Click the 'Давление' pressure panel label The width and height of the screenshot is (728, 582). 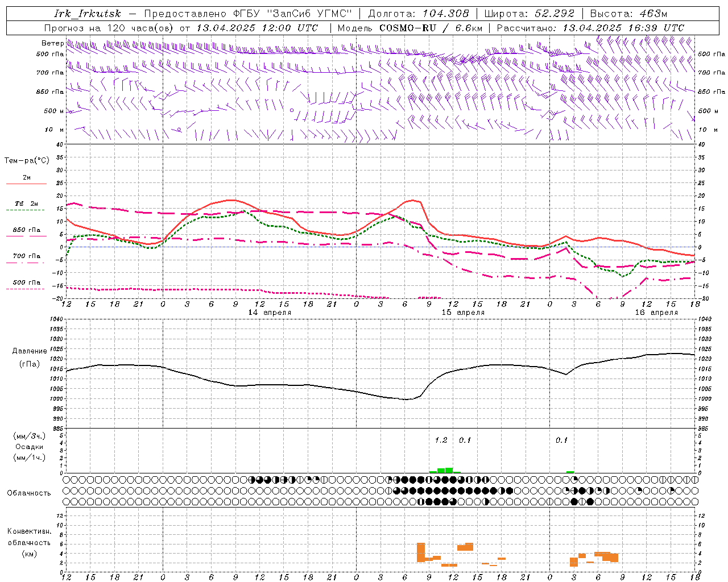point(30,351)
